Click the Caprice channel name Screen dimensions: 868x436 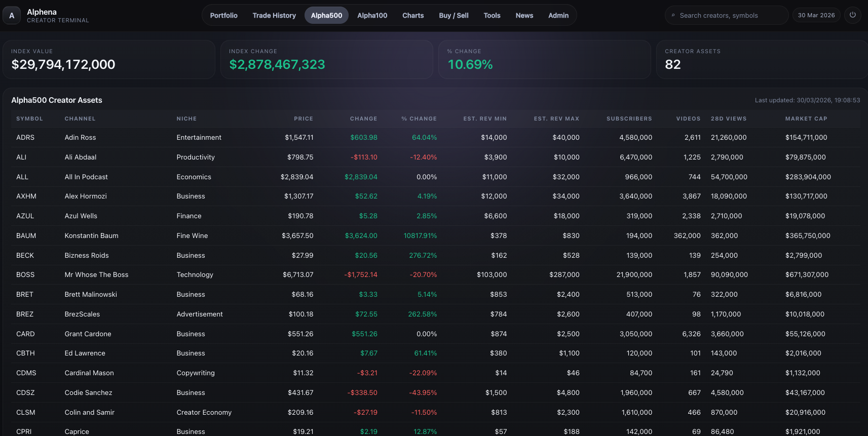pyautogui.click(x=77, y=431)
